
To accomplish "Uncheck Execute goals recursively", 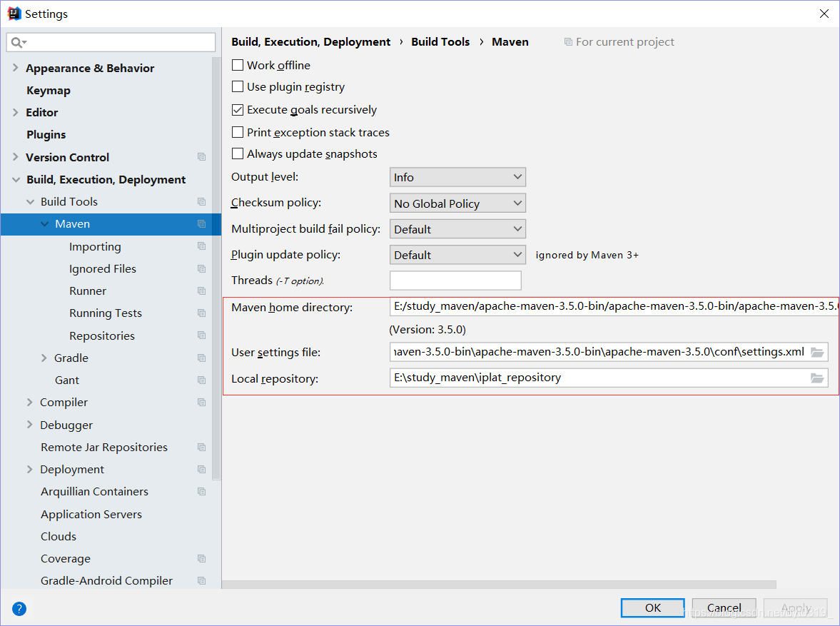I will point(238,110).
